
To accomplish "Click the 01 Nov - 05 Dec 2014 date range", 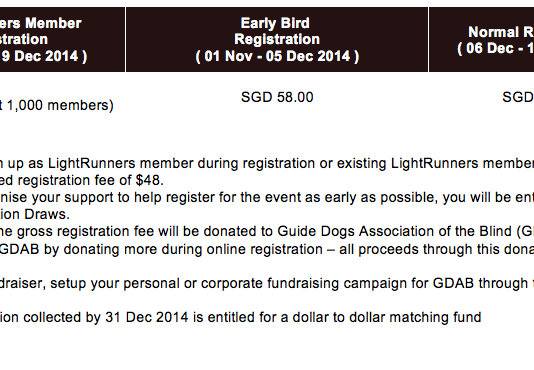I will tap(277, 56).
